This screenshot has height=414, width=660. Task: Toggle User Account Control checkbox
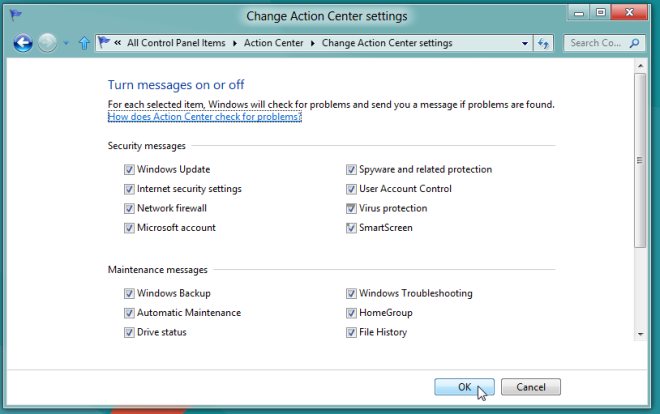[351, 189]
